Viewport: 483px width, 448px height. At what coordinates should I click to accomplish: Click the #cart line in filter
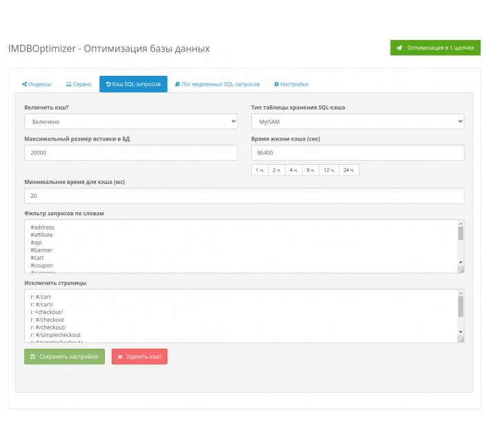(37, 258)
